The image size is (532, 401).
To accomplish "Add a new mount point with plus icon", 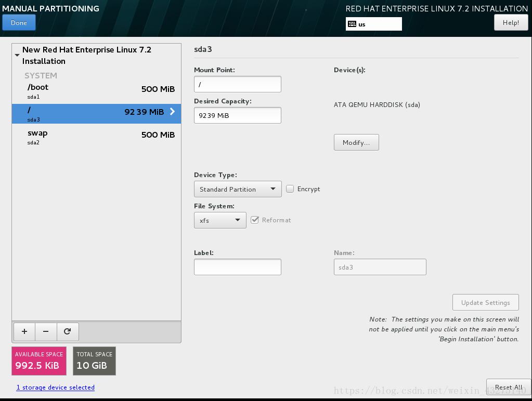I will pos(24,331).
